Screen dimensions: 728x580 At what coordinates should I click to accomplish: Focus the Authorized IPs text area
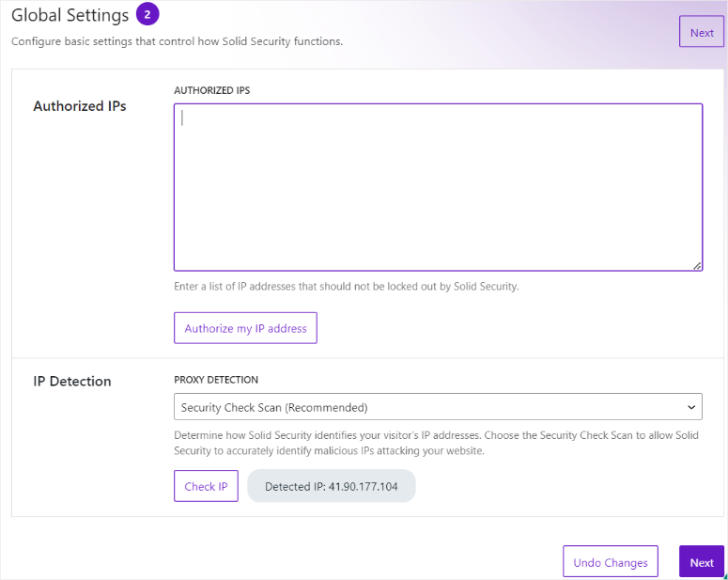click(438, 187)
